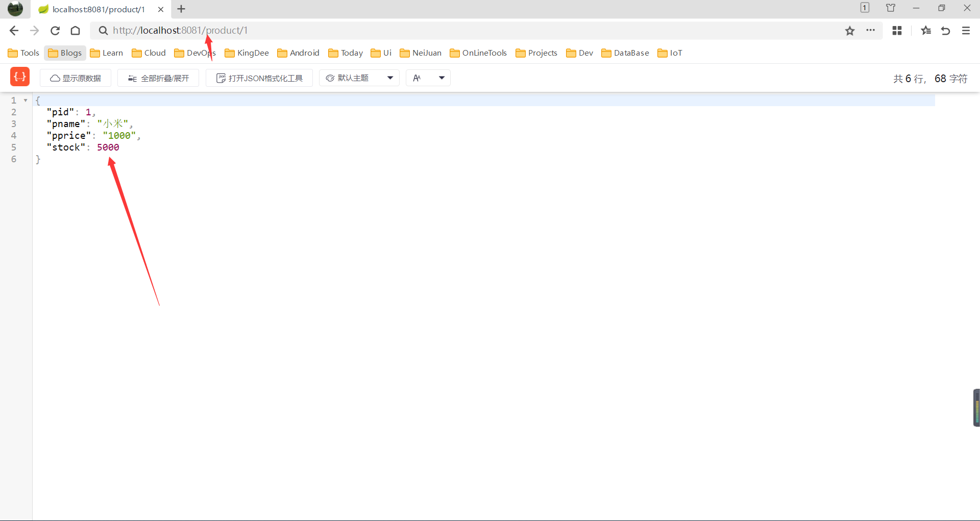Image resolution: width=980 pixels, height=521 pixels.
Task: Click the 共 6 行, 68 字符 line count text
Action: click(x=930, y=79)
